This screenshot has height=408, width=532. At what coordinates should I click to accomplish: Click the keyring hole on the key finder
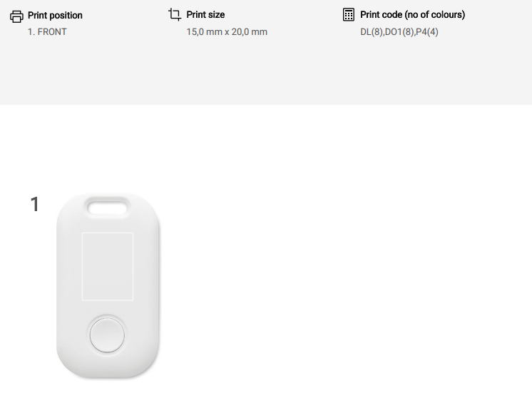tap(108, 206)
